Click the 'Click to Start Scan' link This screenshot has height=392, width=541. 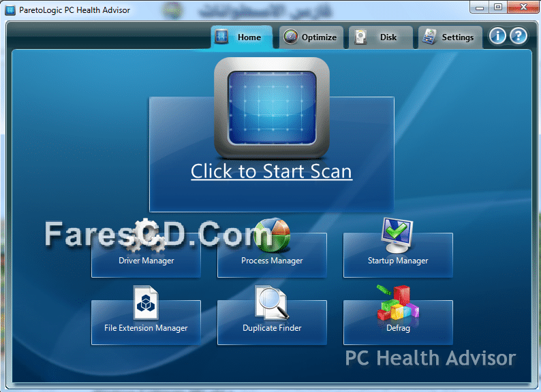pyautogui.click(x=271, y=171)
